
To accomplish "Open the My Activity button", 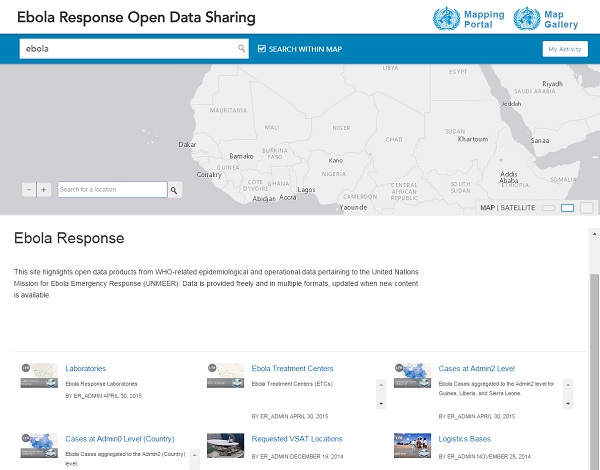I will (x=565, y=49).
